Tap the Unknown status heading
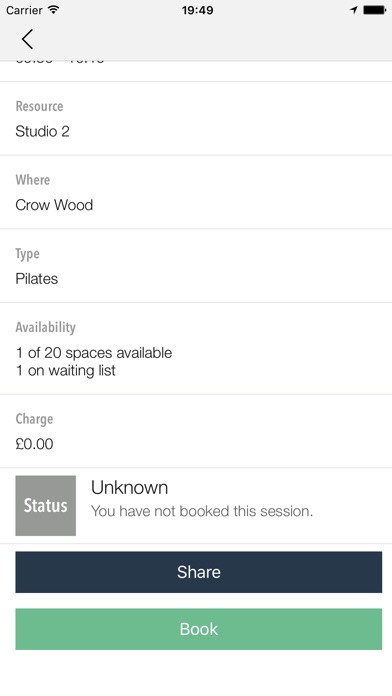The image size is (392, 696). pos(130,488)
